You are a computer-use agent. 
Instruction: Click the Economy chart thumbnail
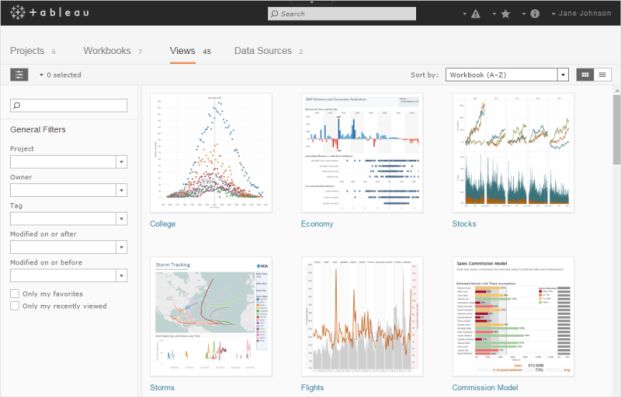(362, 153)
